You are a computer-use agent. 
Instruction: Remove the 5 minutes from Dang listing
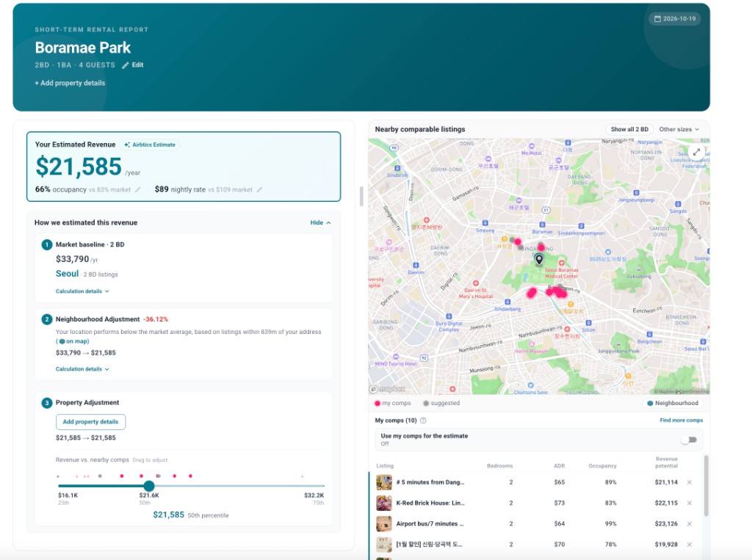click(689, 482)
